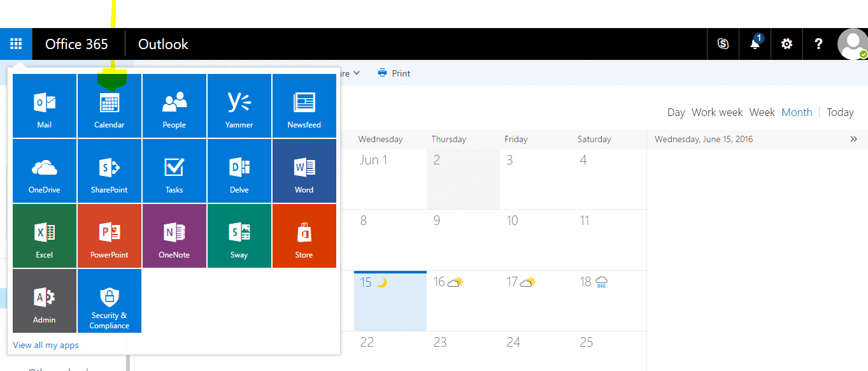Select the day cell numbered 22
Image resolution: width=868 pixels, height=371 pixels.
[390, 351]
